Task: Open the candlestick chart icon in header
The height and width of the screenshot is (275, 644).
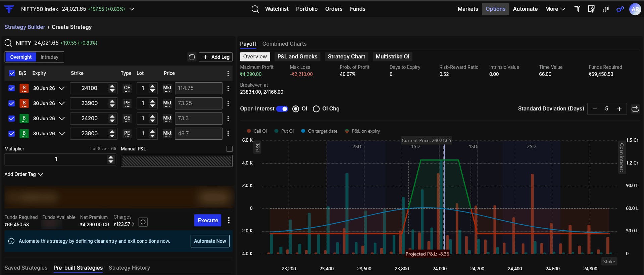Action: click(x=606, y=9)
